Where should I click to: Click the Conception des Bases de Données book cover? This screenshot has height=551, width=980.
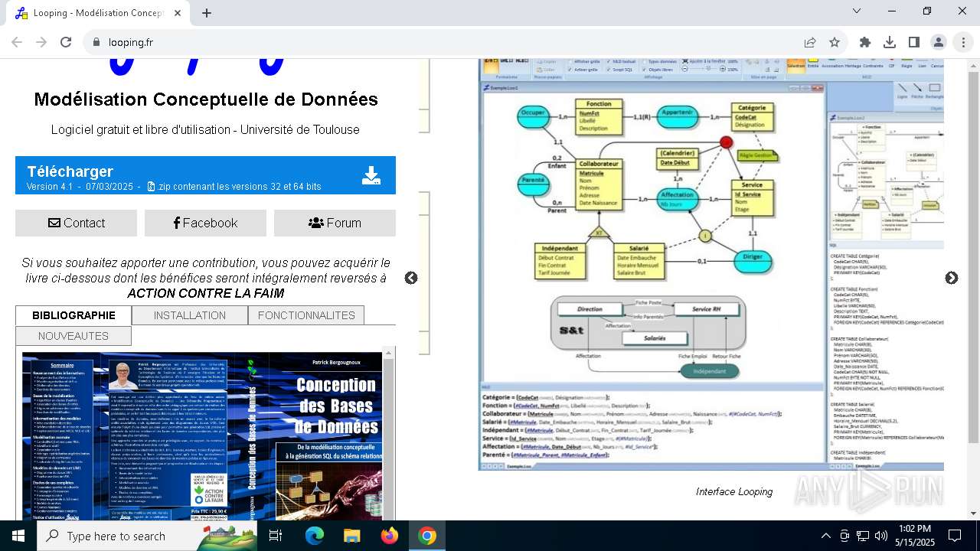202,436
